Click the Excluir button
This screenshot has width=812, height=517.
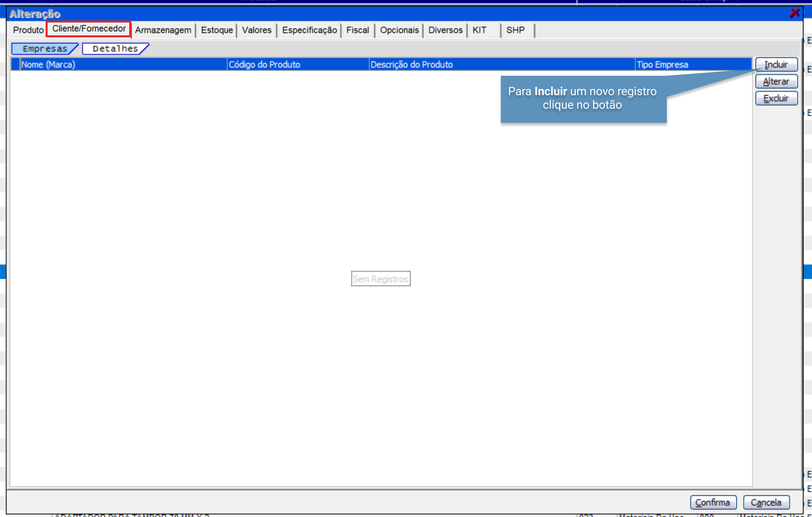[x=776, y=98]
